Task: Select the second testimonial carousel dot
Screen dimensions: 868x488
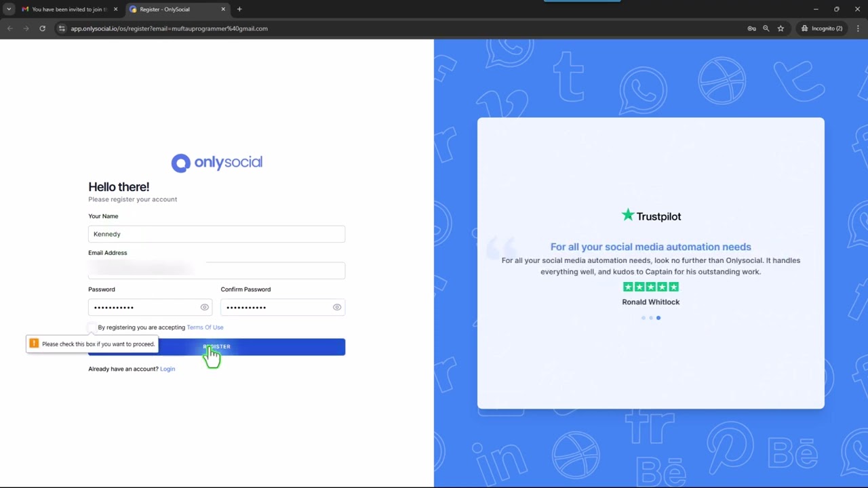Action: tap(651, 318)
